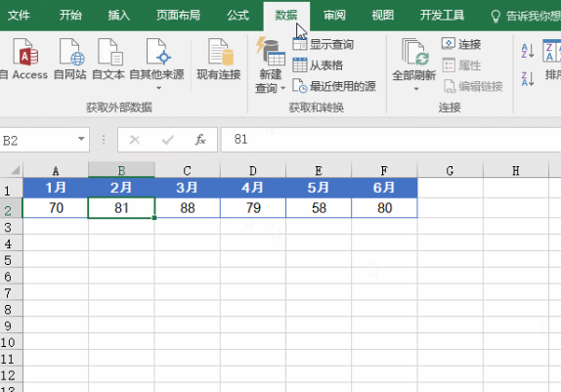Select the cell containing 80
561x392 pixels.
point(384,207)
